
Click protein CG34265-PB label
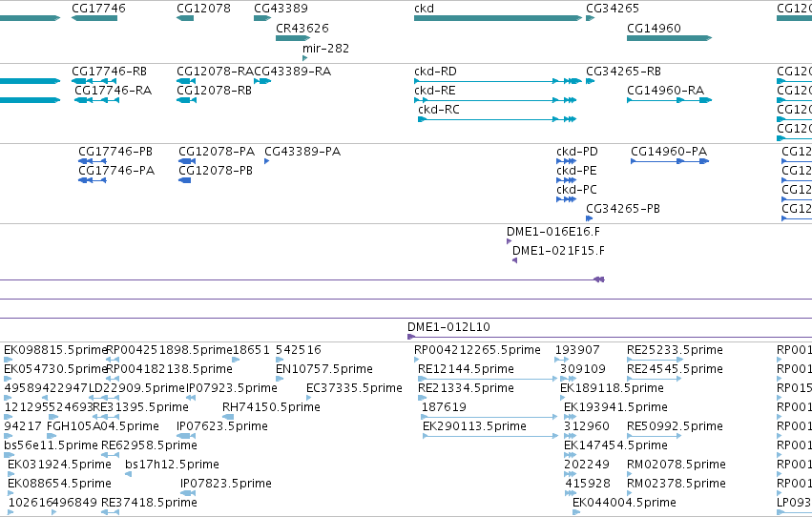click(x=623, y=209)
